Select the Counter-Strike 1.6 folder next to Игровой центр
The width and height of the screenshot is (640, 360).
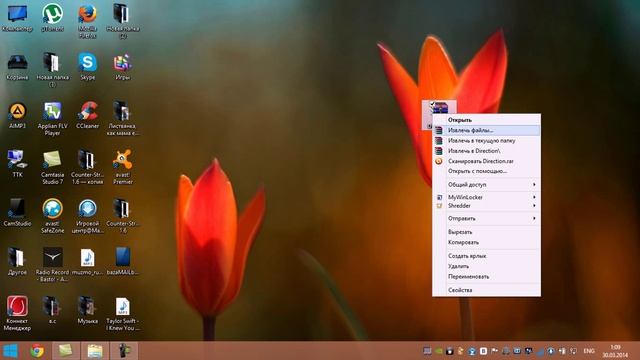pos(122,216)
